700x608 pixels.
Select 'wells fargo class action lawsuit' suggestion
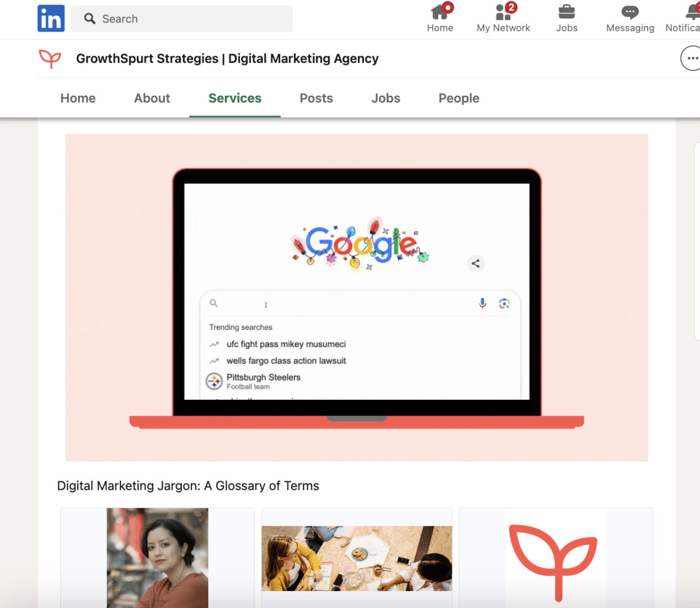click(x=286, y=361)
